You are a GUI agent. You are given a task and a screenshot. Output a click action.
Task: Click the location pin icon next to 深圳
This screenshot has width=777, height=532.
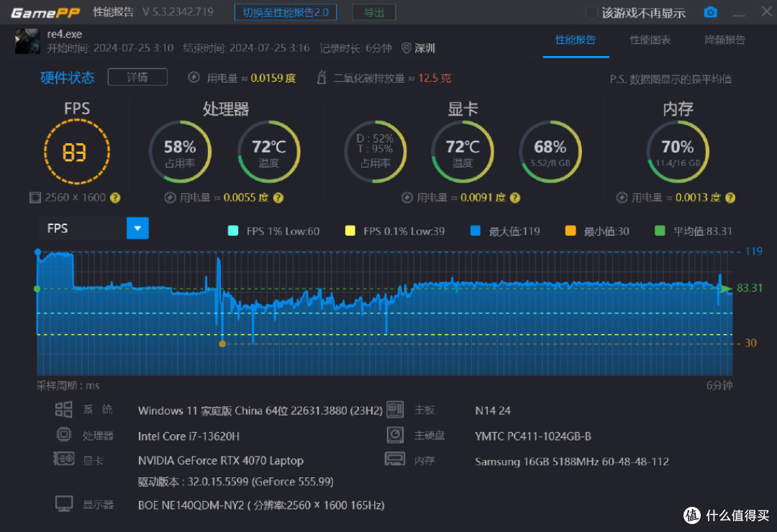(x=406, y=48)
